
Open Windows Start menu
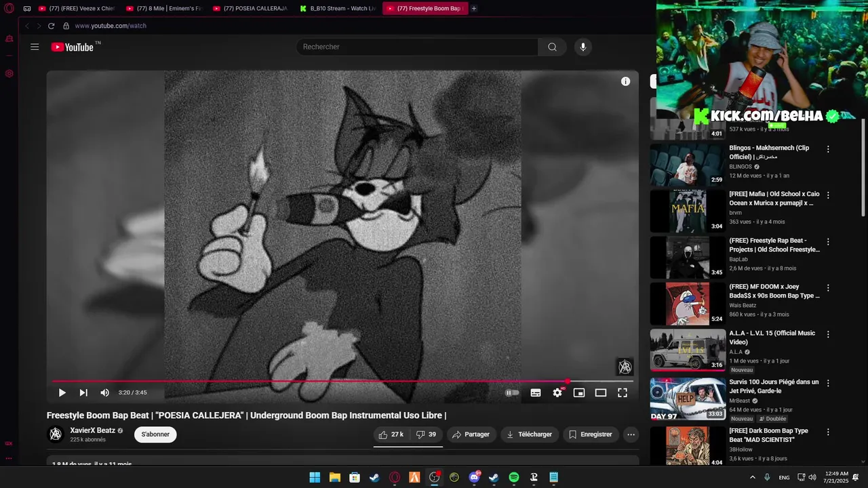pos(315,477)
